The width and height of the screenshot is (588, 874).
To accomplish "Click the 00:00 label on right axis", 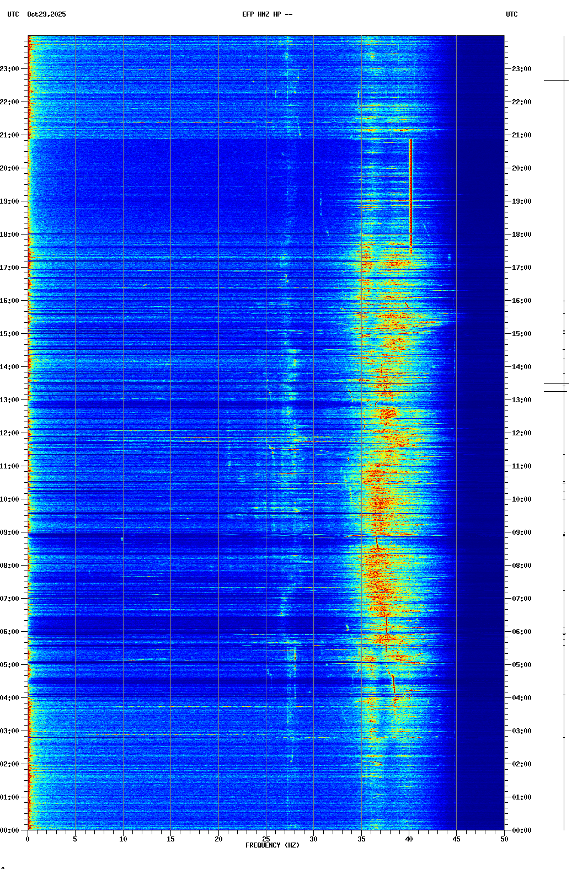I will click(x=521, y=830).
